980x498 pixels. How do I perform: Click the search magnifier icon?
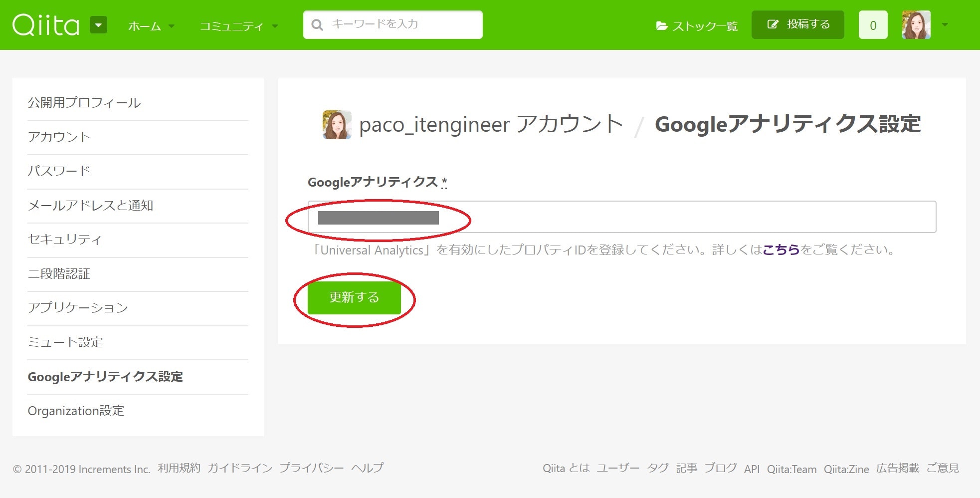317,24
